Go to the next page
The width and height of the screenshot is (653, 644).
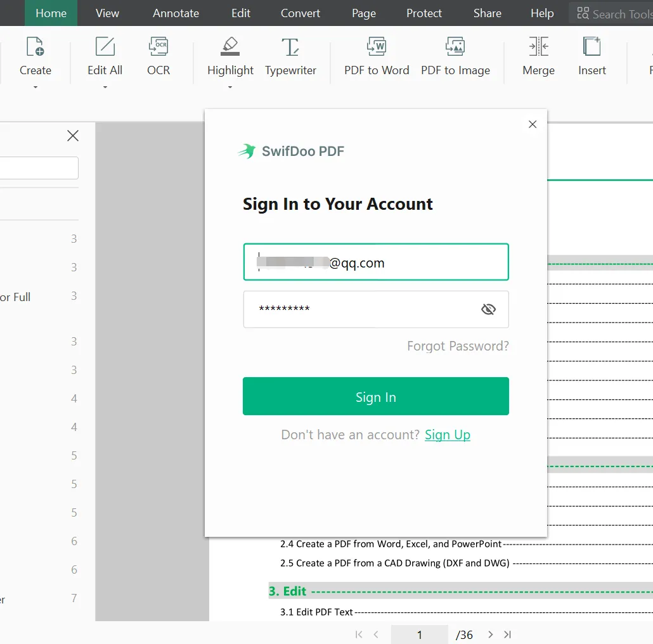click(491, 634)
